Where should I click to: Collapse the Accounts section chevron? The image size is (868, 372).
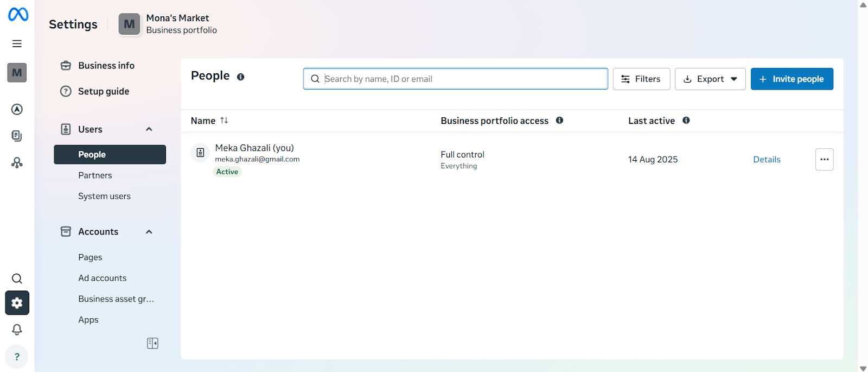coord(149,232)
